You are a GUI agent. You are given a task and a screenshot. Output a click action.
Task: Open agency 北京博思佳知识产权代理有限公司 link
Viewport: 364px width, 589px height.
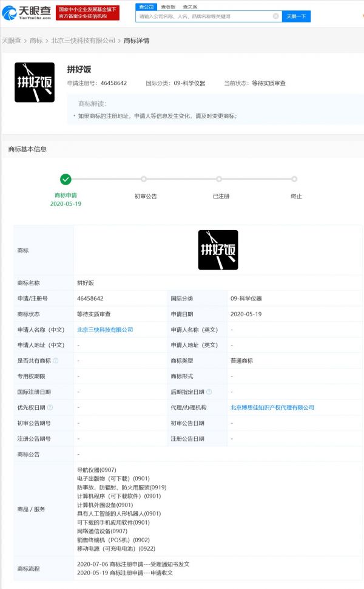point(272,407)
